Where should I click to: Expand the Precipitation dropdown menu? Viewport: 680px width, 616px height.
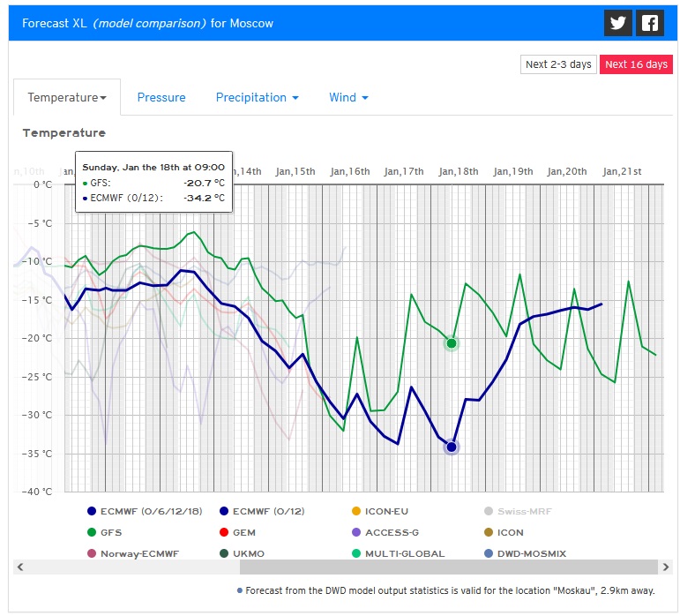[257, 97]
